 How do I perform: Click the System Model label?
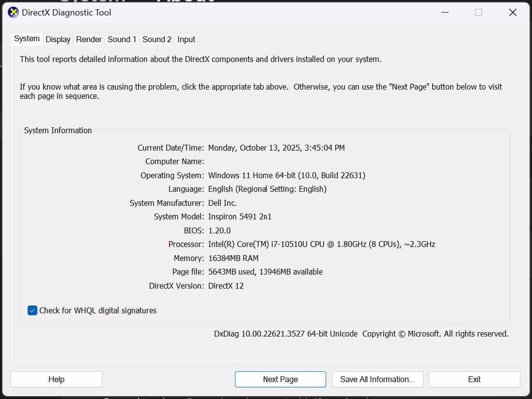click(179, 216)
